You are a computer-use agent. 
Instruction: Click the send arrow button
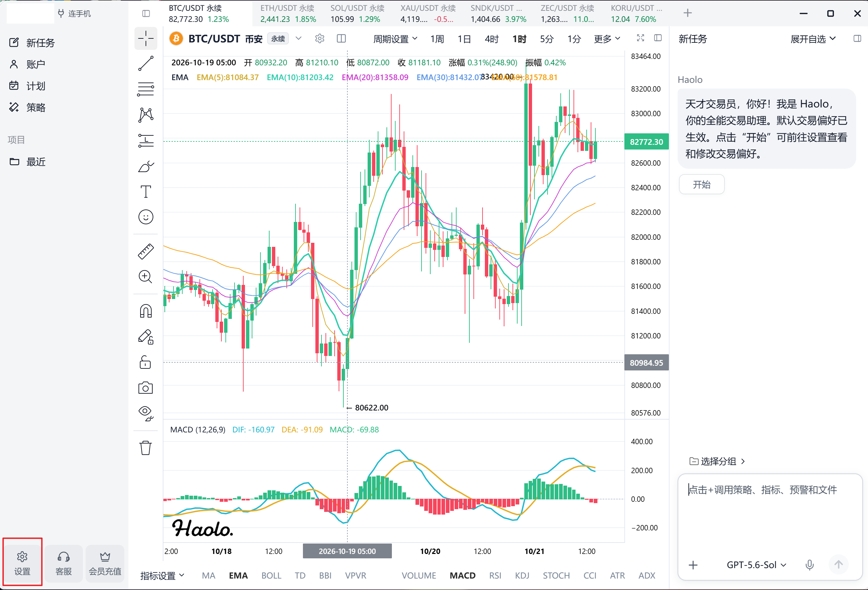click(838, 565)
